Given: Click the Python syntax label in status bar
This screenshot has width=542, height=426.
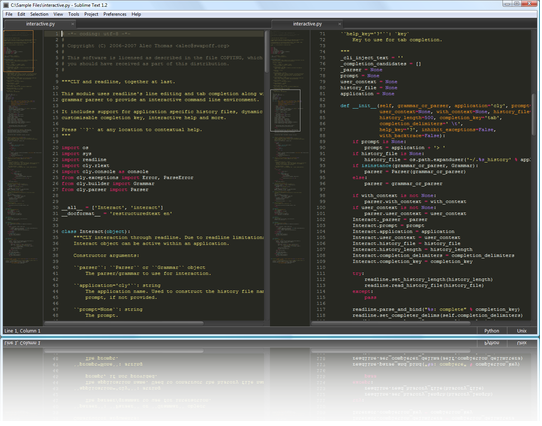Looking at the screenshot, I should tap(492, 331).
